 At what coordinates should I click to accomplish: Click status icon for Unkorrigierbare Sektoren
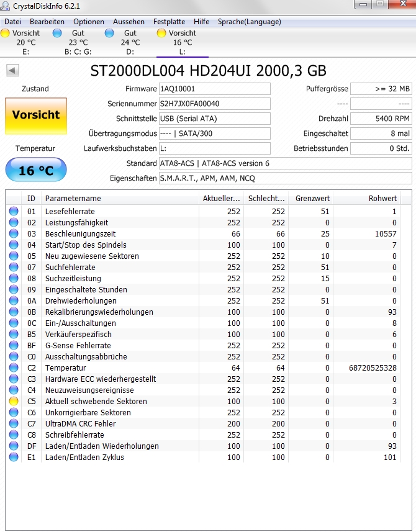(14, 413)
